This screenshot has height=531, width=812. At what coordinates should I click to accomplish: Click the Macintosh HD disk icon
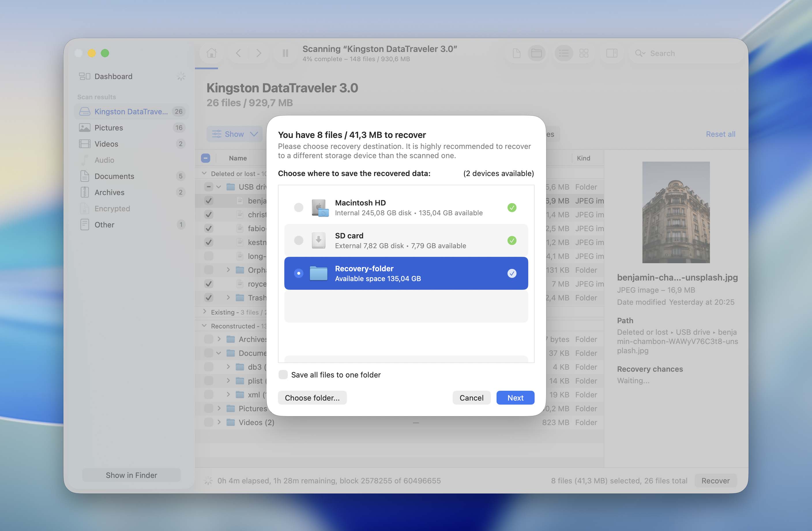(x=320, y=207)
